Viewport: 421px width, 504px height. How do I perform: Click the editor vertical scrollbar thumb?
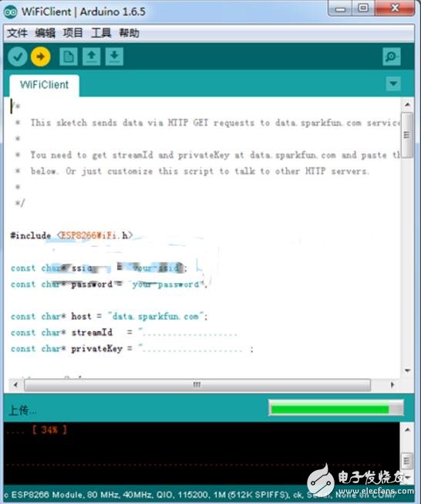(407, 135)
